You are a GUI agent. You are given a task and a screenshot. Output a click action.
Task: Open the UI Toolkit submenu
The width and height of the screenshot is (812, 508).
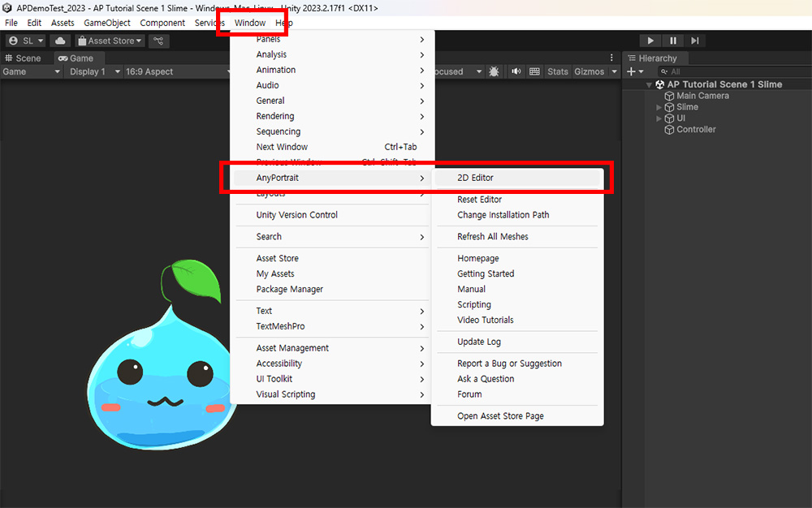pos(332,379)
